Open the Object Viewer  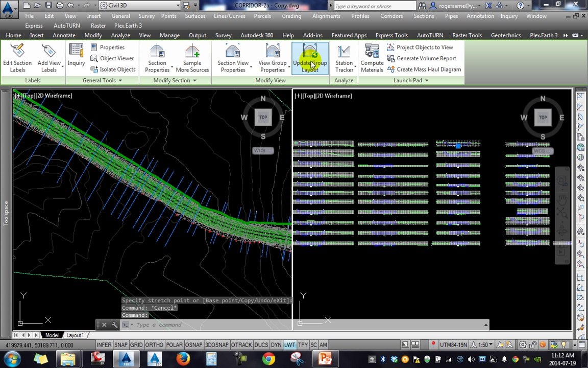coord(112,58)
